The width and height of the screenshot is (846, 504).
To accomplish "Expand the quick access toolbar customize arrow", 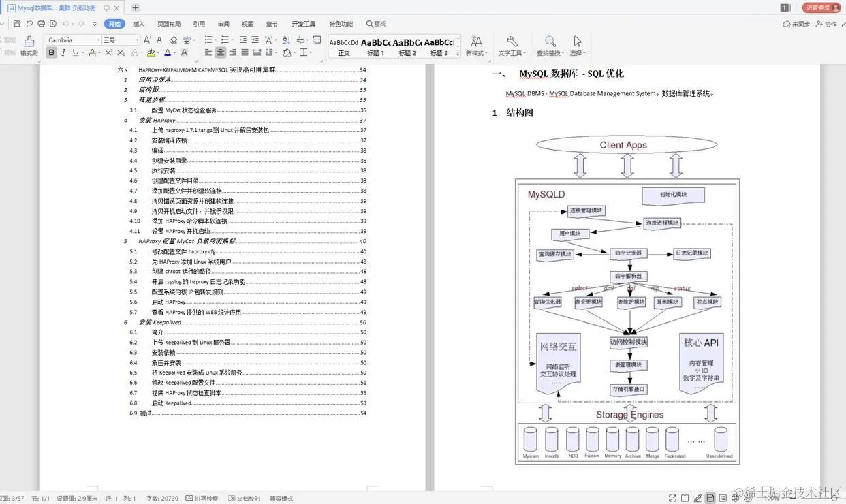I will coord(95,24).
